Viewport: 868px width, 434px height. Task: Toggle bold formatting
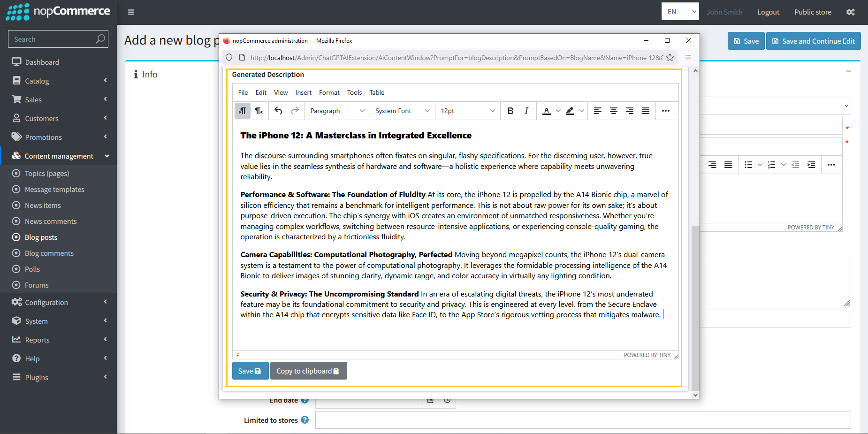tap(510, 111)
